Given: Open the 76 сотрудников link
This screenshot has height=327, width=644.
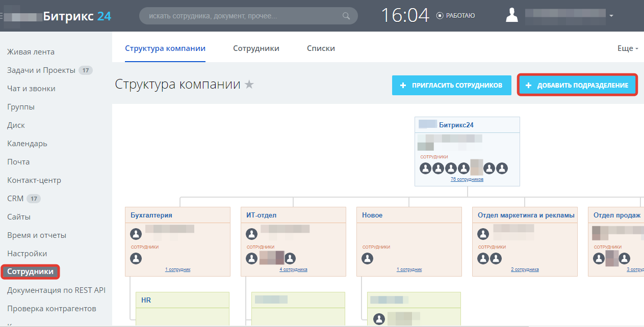Looking at the screenshot, I should (467, 179).
